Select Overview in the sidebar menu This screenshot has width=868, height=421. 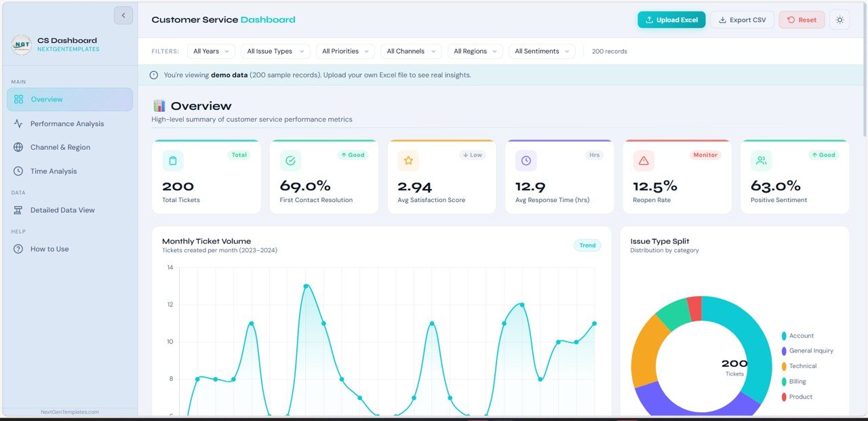coord(47,99)
